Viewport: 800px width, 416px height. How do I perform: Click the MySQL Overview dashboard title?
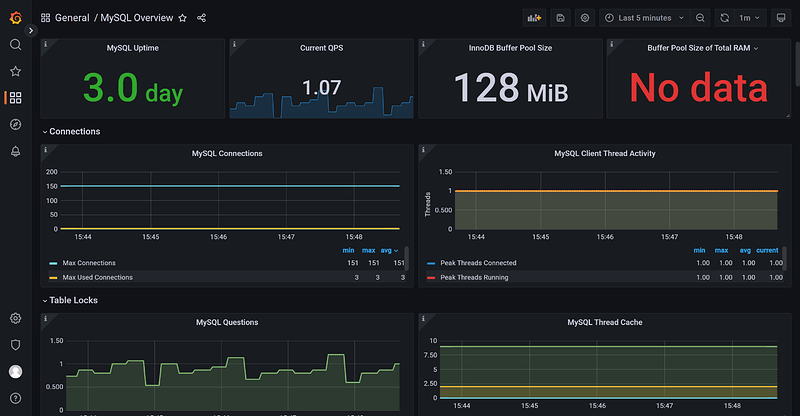pos(137,18)
